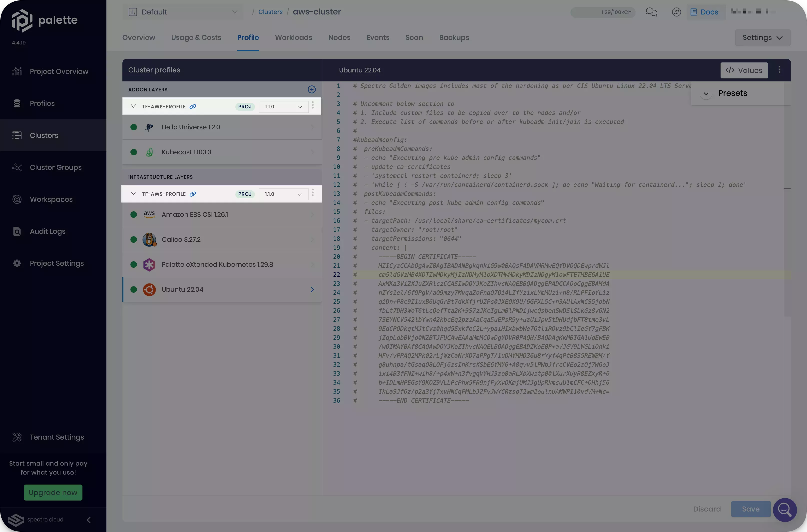Viewport: 807px width, 532px height.
Task: Open the Clusters section in the sidebar
Action: (44, 135)
